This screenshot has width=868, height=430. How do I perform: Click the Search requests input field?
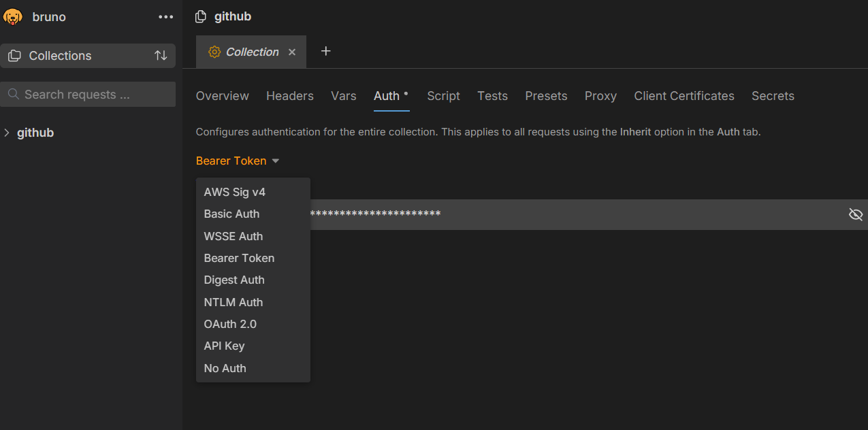click(88, 95)
